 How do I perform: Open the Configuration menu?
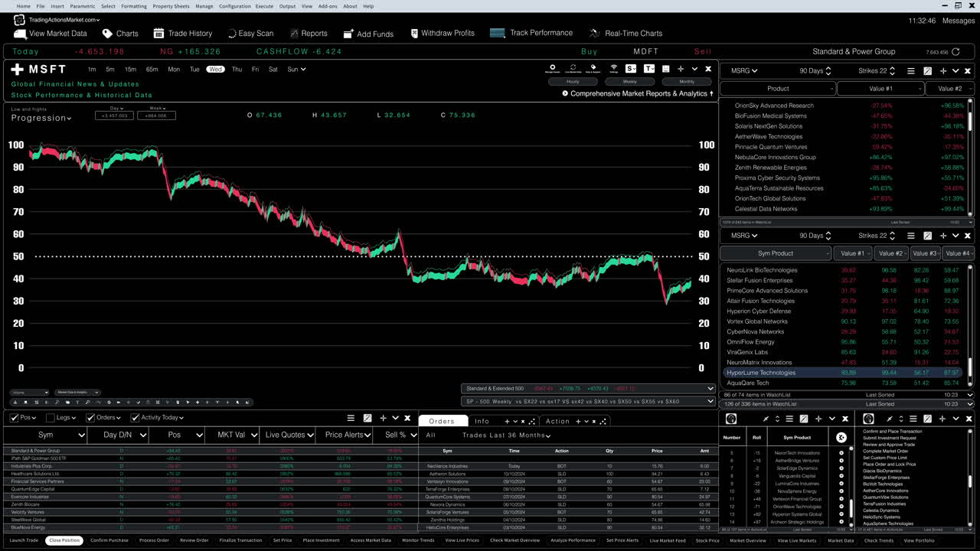[236, 6]
